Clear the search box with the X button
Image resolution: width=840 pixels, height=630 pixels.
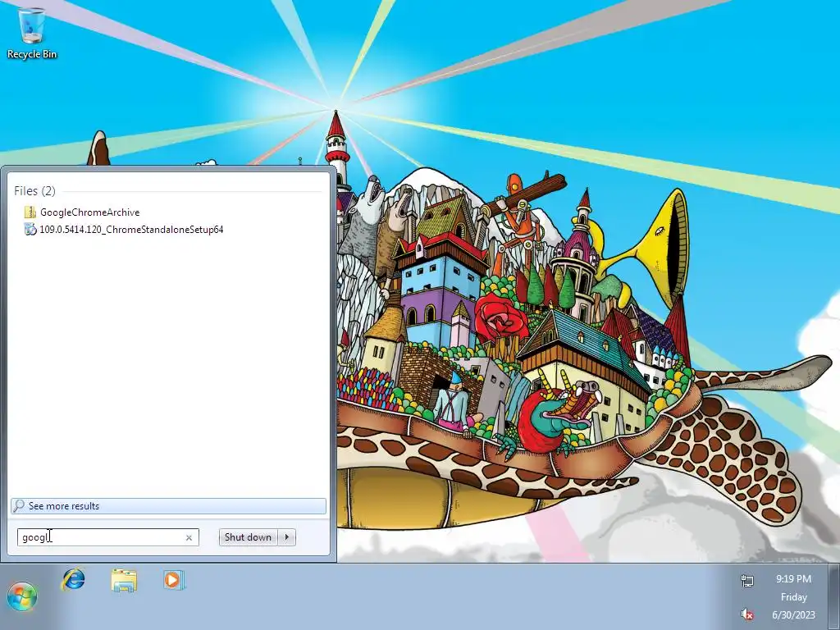click(189, 537)
